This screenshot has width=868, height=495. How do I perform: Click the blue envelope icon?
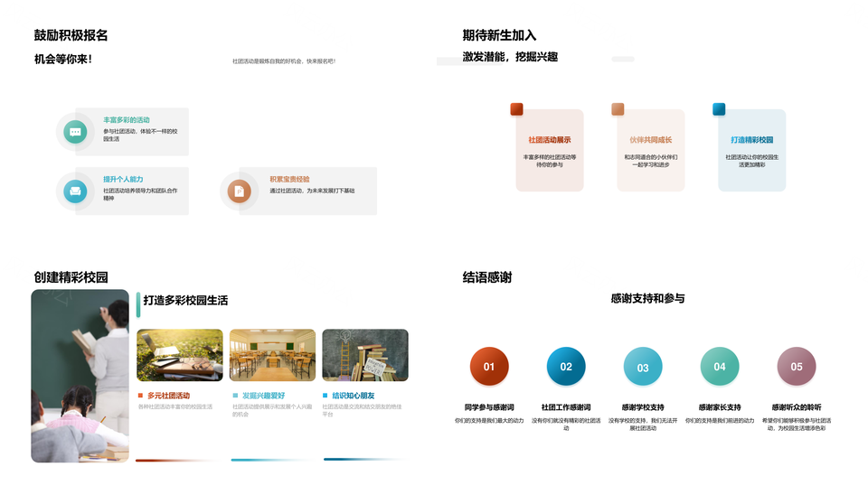pos(75,191)
